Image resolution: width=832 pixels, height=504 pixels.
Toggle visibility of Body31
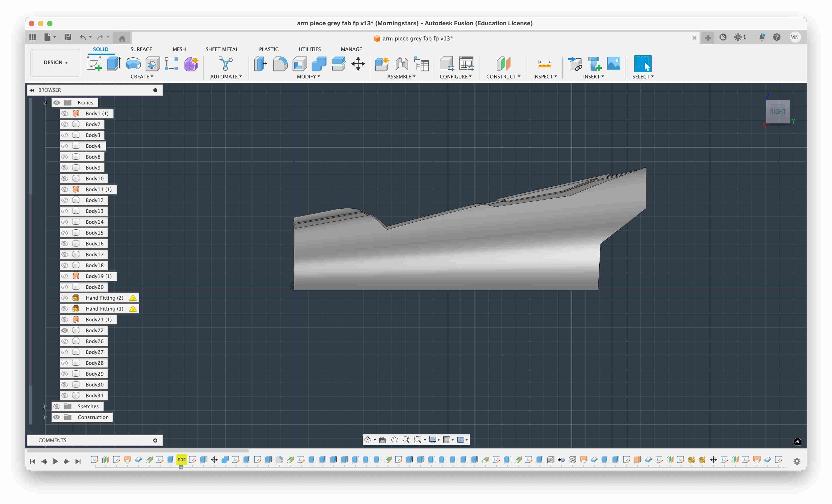(64, 395)
